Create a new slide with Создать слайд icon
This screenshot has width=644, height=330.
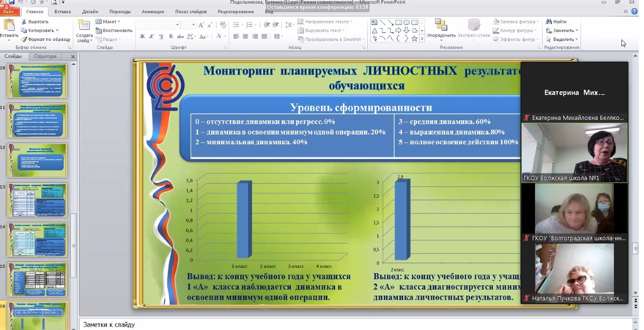(84, 26)
